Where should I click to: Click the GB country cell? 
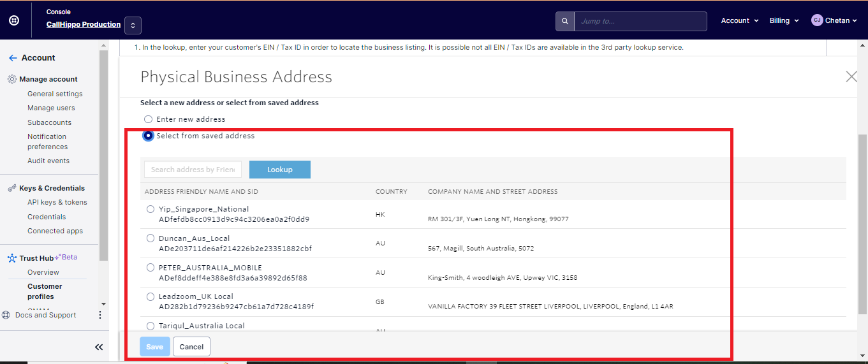point(380,302)
